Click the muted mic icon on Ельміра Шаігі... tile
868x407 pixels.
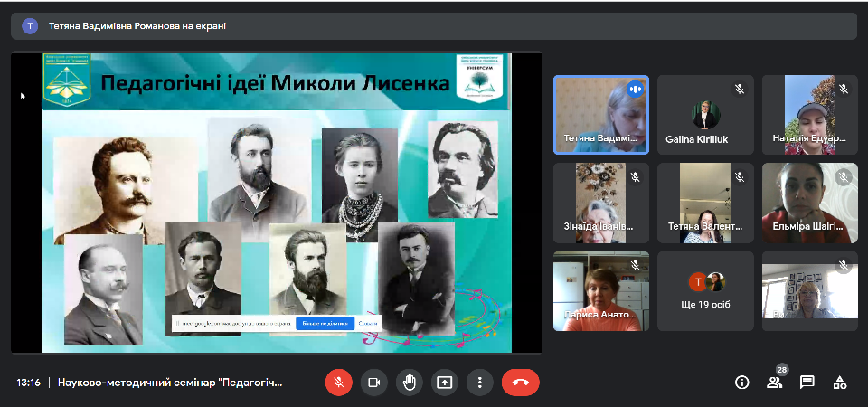tap(843, 177)
